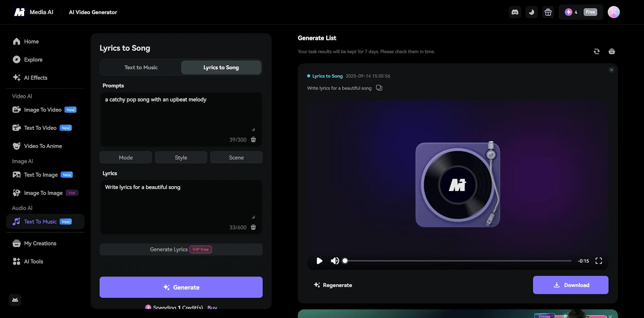Screen dimensions: 644x318
Task: Open the Discord community icon
Action: 515,12
